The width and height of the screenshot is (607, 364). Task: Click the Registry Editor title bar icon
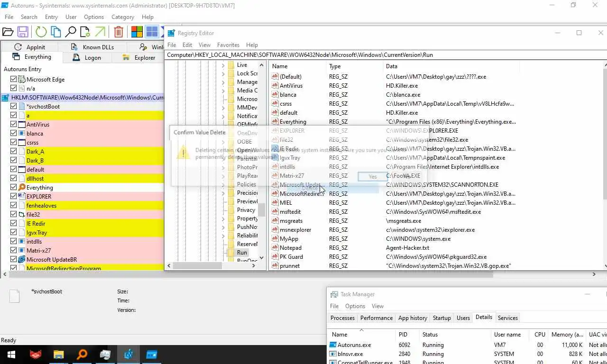pos(171,33)
